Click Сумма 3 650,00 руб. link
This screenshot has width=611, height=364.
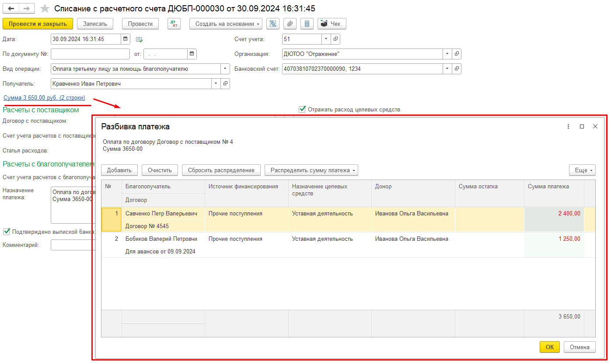tap(44, 98)
